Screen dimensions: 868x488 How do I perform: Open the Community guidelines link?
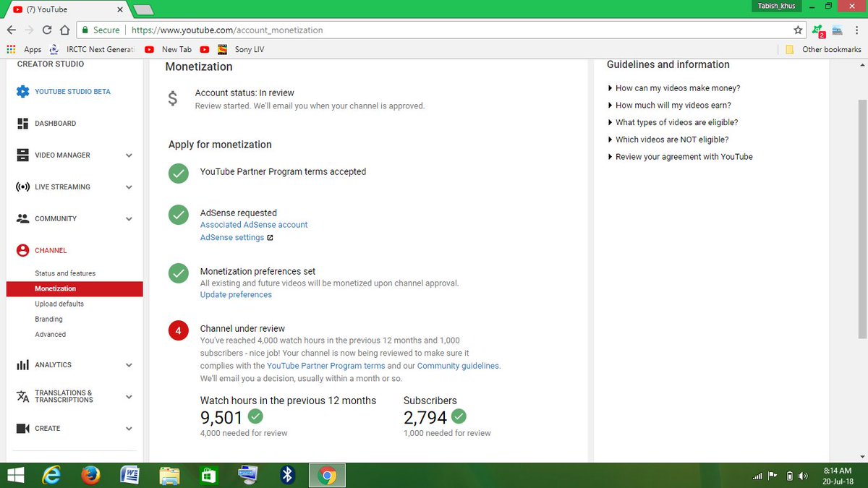pos(458,366)
